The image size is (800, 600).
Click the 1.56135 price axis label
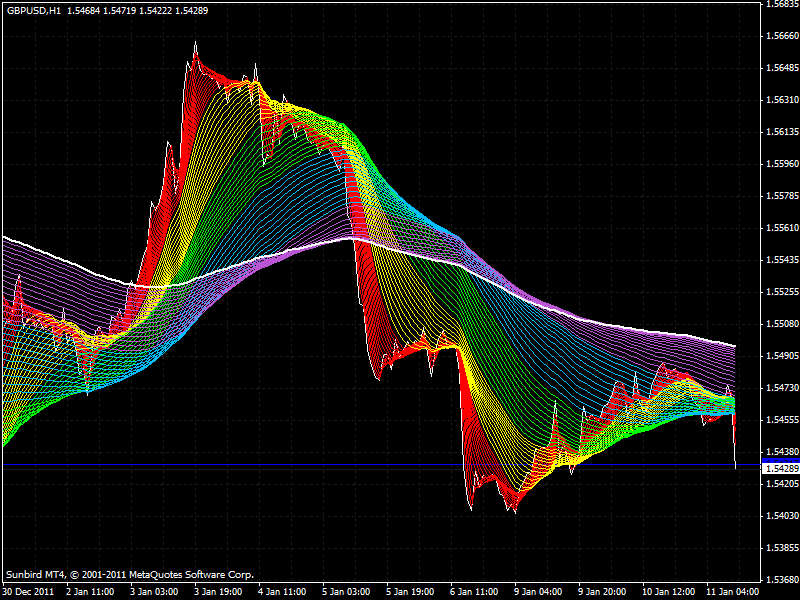780,132
